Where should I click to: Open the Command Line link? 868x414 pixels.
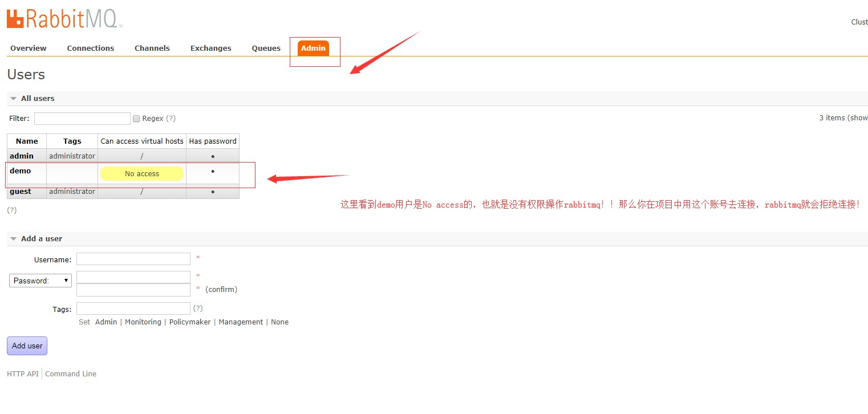71,374
